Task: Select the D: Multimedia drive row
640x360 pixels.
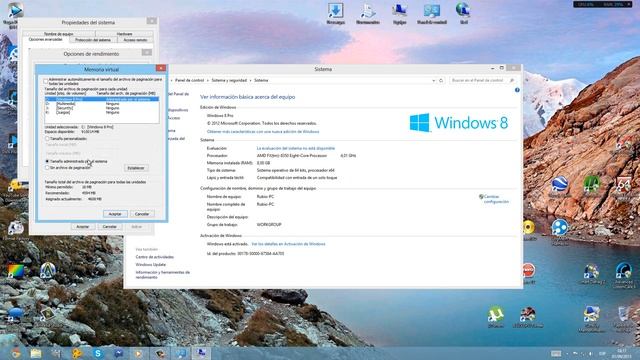Action: pyautogui.click(x=102, y=104)
